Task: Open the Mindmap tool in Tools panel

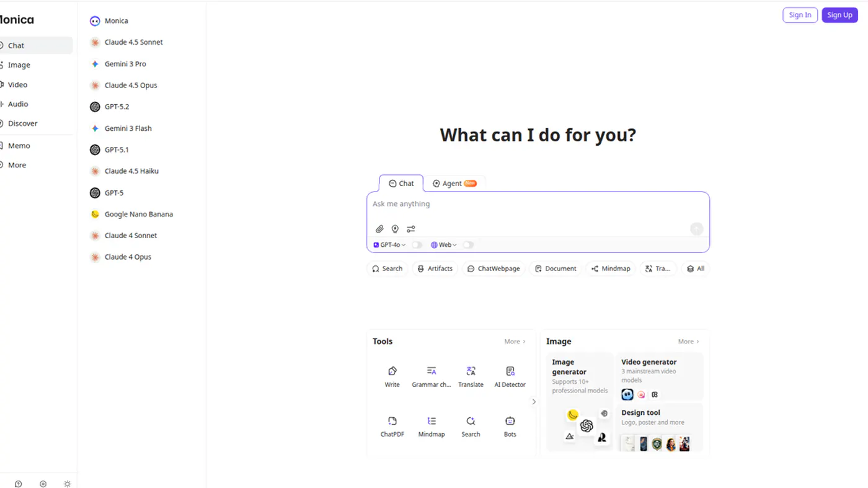Action: tap(432, 427)
